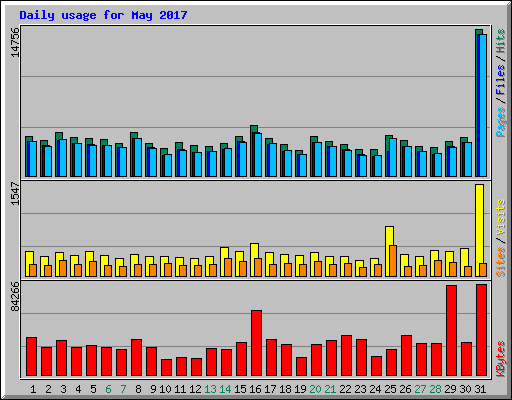Click the green 'Hits' legend label

[x=500, y=41]
